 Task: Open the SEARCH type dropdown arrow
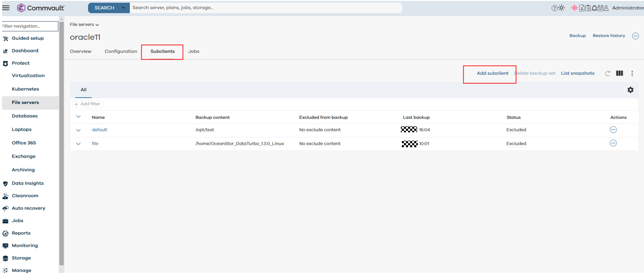tap(123, 8)
